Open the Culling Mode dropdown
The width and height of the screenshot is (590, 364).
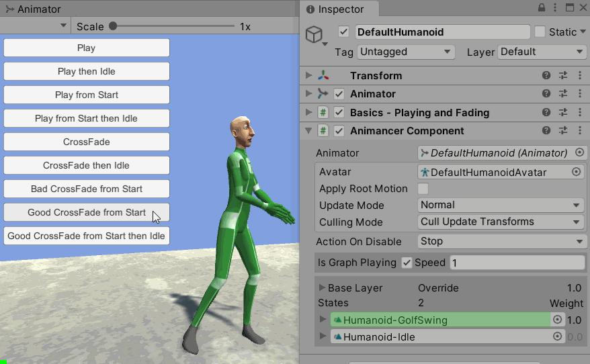click(x=501, y=222)
